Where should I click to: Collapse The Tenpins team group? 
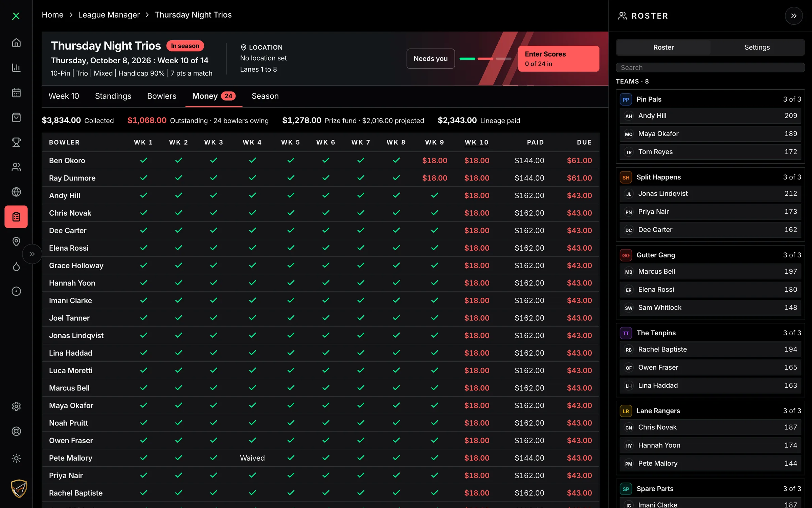[710, 333]
